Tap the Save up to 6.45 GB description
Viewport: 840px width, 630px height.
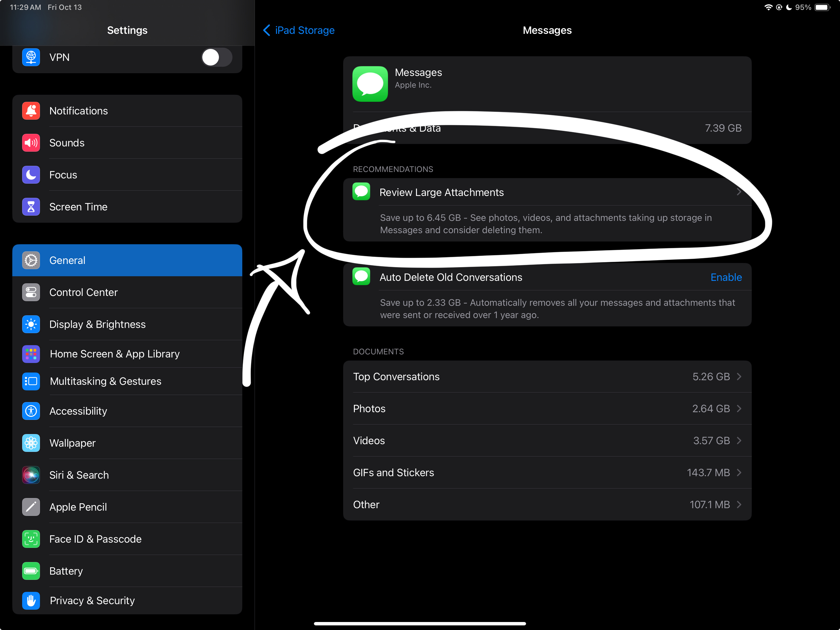click(x=546, y=224)
